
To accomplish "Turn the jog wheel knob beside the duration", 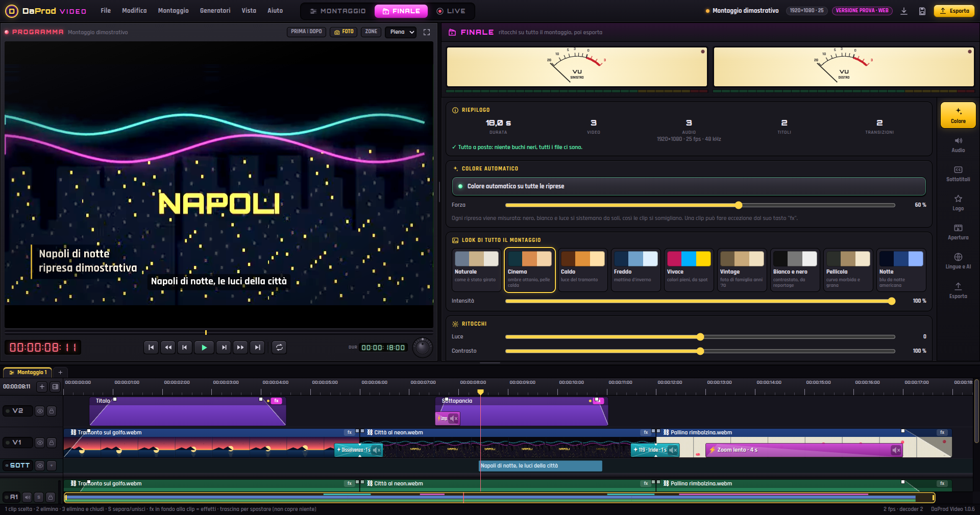I will pyautogui.click(x=422, y=347).
